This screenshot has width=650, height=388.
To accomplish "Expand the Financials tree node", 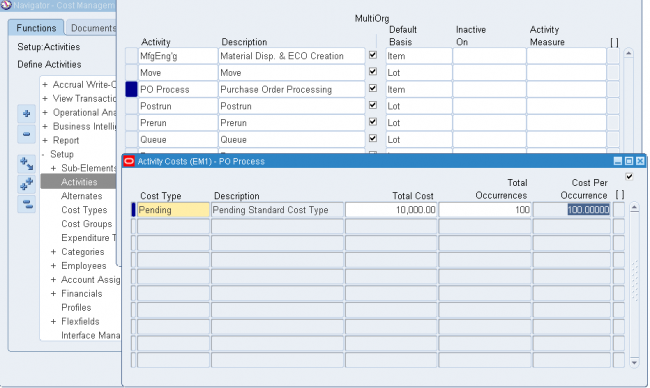I will pos(53,293).
